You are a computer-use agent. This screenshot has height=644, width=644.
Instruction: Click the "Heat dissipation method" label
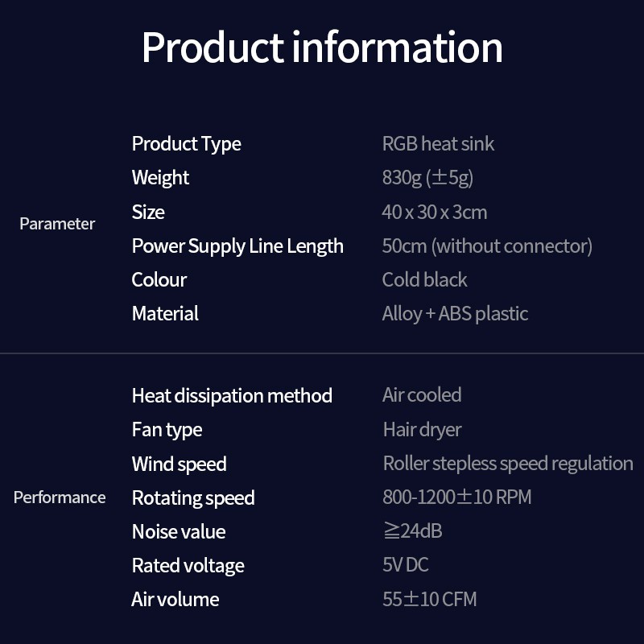pos(232,396)
